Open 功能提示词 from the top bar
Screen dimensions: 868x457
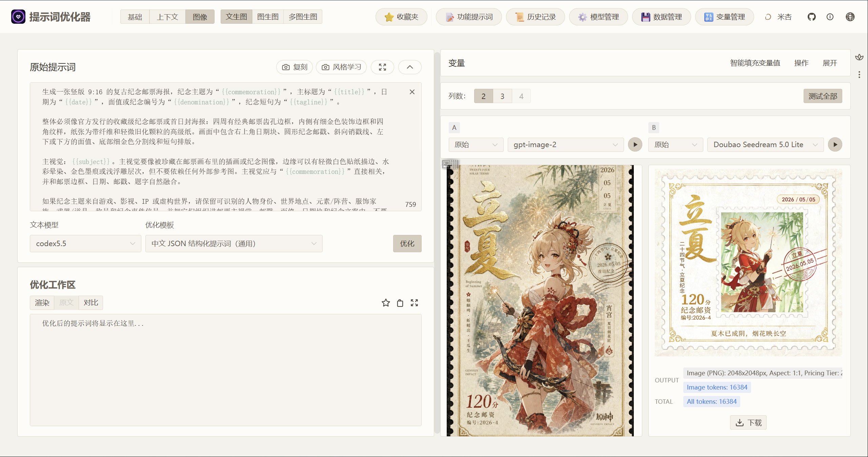(x=469, y=17)
